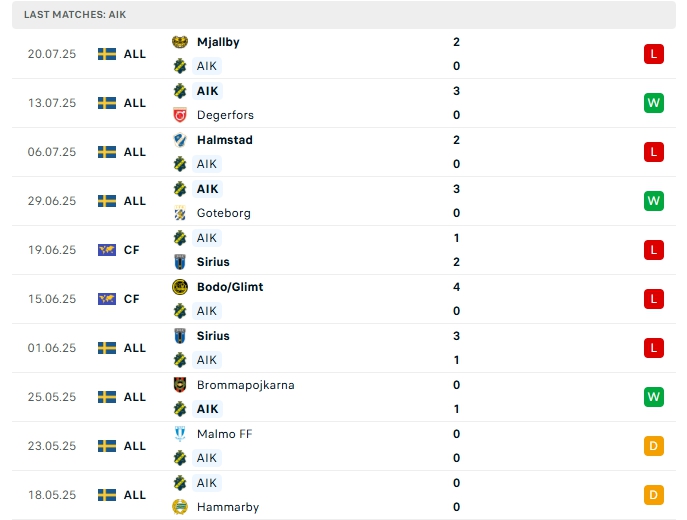Click the Hammarby team crest icon

coord(180,507)
